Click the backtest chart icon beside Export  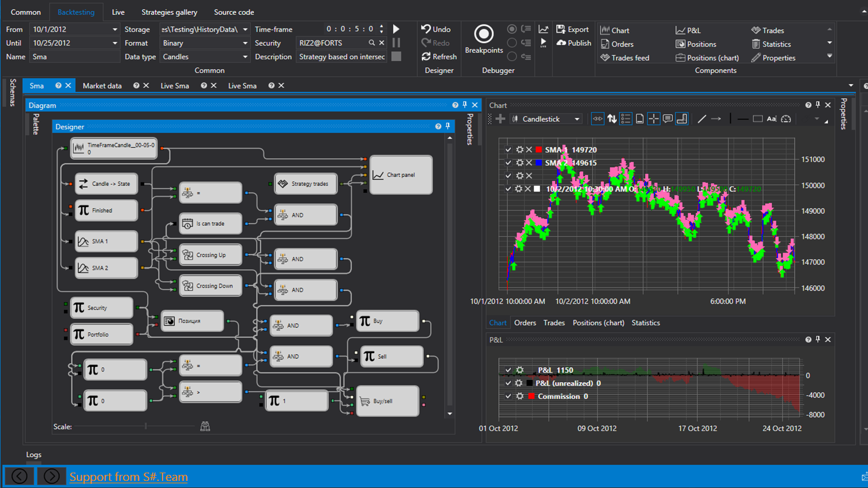pyautogui.click(x=543, y=29)
